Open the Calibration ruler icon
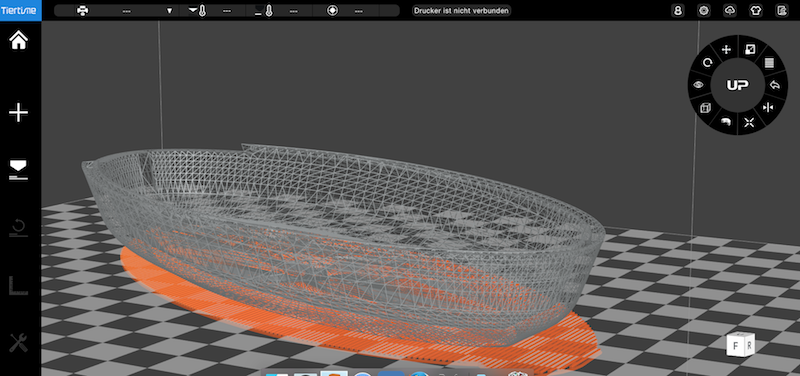The height and width of the screenshot is (376, 800). point(19,285)
